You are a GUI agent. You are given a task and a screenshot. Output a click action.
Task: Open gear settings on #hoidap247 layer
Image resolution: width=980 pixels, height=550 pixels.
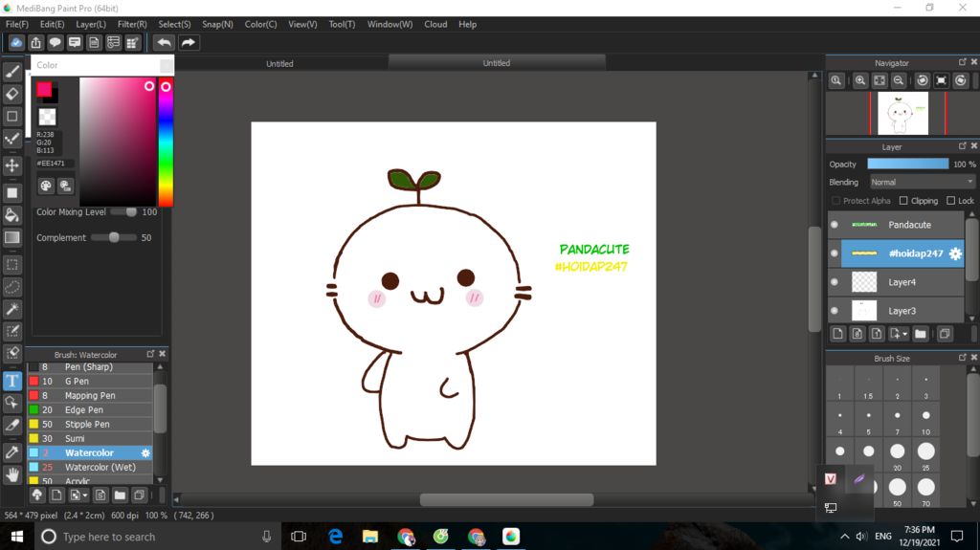pos(955,253)
